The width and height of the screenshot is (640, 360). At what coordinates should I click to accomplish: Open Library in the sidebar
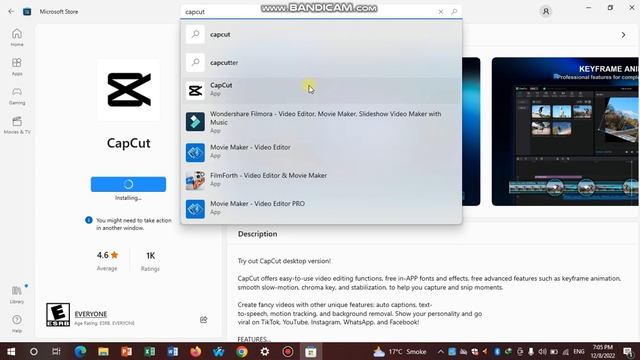[17, 295]
